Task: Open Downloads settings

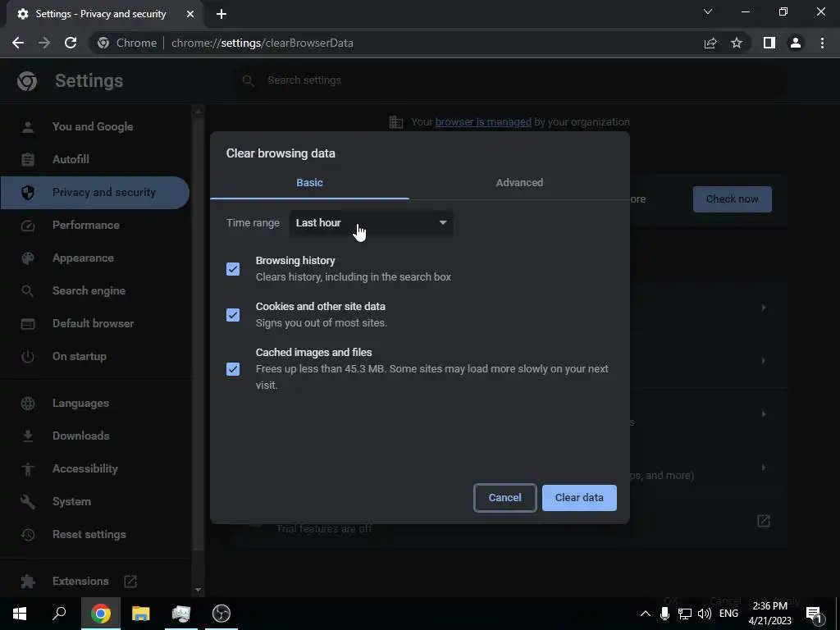Action: coord(95,436)
